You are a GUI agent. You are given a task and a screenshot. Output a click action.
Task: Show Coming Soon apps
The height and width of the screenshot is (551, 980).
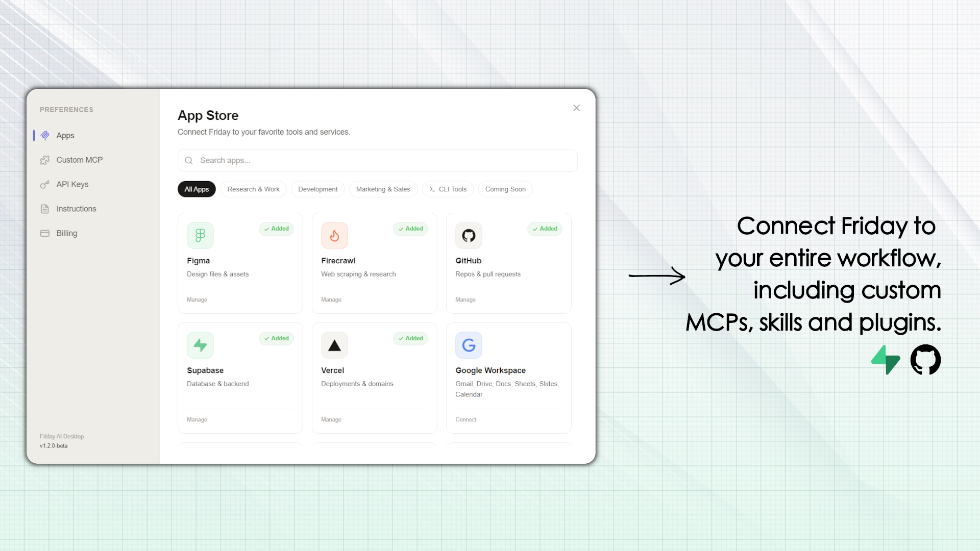coord(505,189)
